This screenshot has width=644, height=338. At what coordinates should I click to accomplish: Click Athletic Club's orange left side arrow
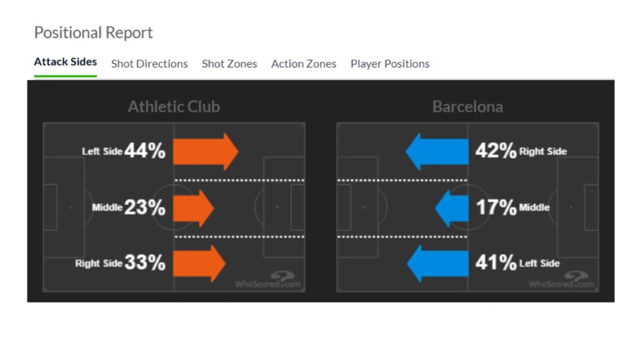(x=205, y=152)
